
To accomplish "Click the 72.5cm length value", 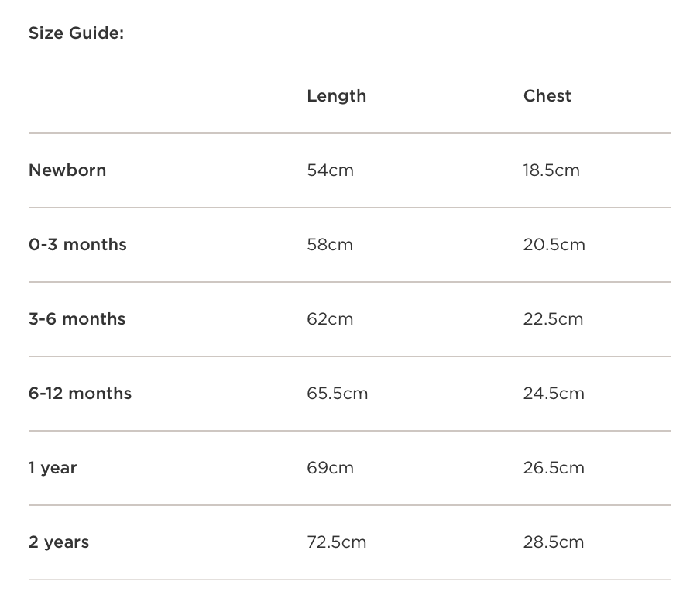I will coord(336,542).
